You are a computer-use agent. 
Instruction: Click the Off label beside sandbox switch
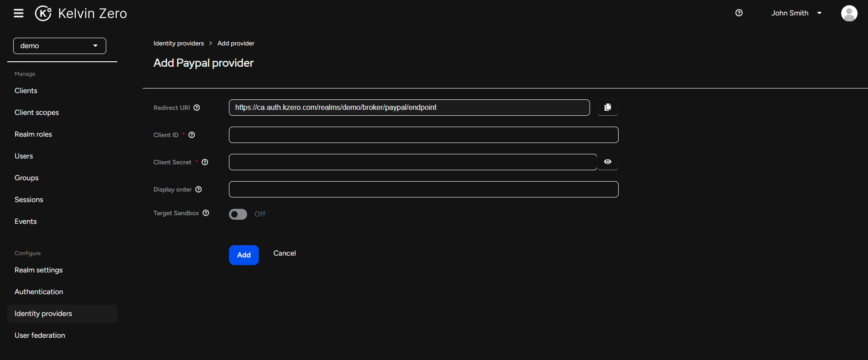click(x=260, y=214)
